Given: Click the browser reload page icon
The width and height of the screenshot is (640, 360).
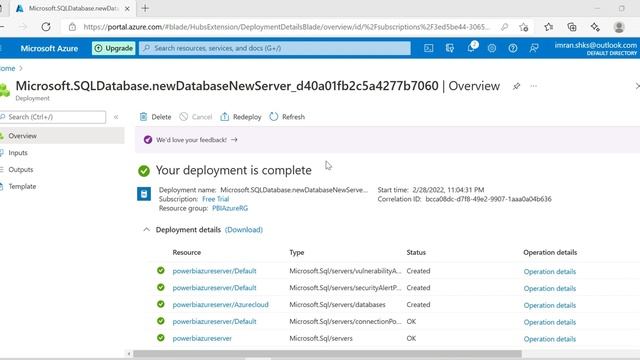Looking at the screenshot, I should (x=46, y=27).
